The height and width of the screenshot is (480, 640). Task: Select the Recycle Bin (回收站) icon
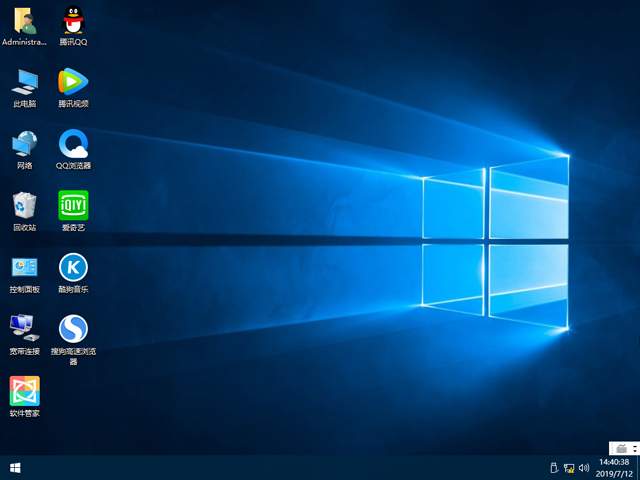[24, 205]
